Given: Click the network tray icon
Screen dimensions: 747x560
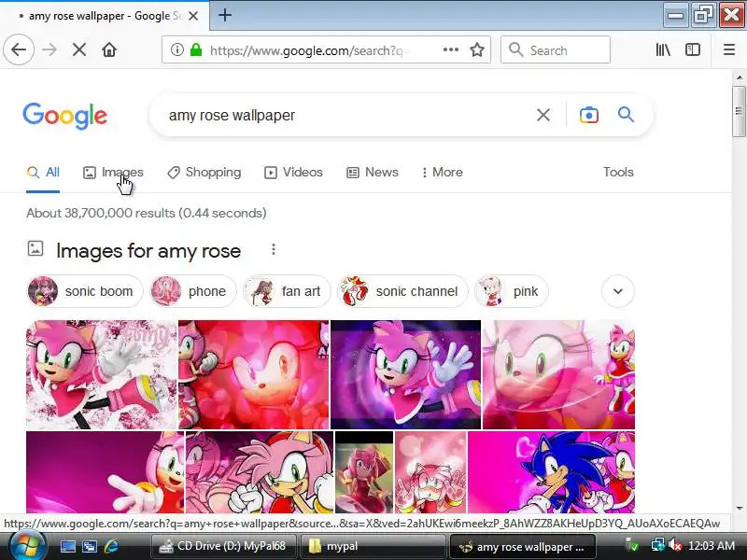Looking at the screenshot, I should pyautogui.click(x=657, y=546).
